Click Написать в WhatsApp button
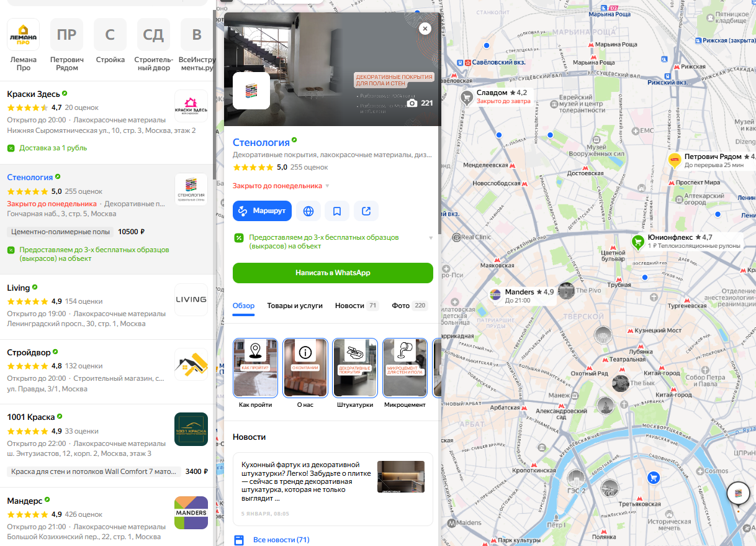 [333, 273]
